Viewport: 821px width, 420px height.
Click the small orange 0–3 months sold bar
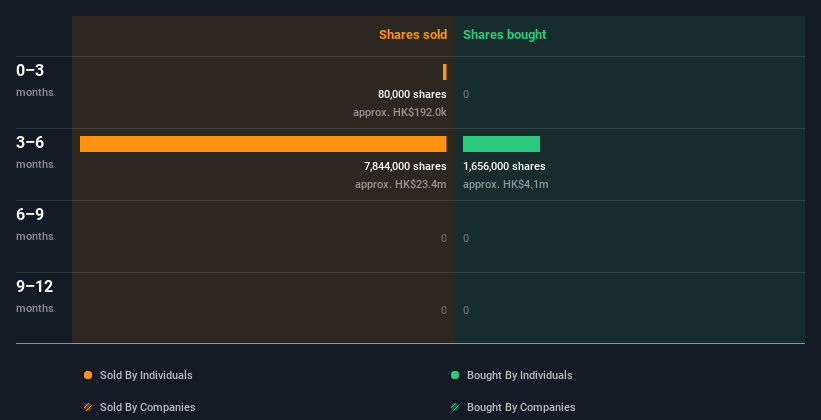445,72
